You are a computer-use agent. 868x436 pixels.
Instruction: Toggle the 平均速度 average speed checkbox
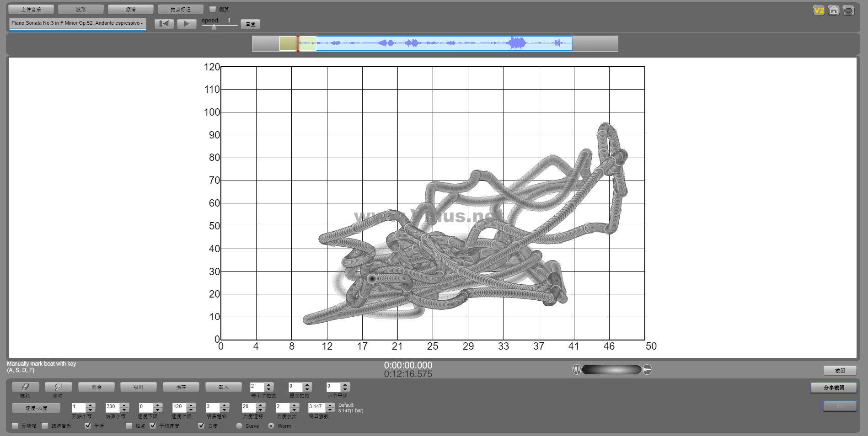click(153, 425)
